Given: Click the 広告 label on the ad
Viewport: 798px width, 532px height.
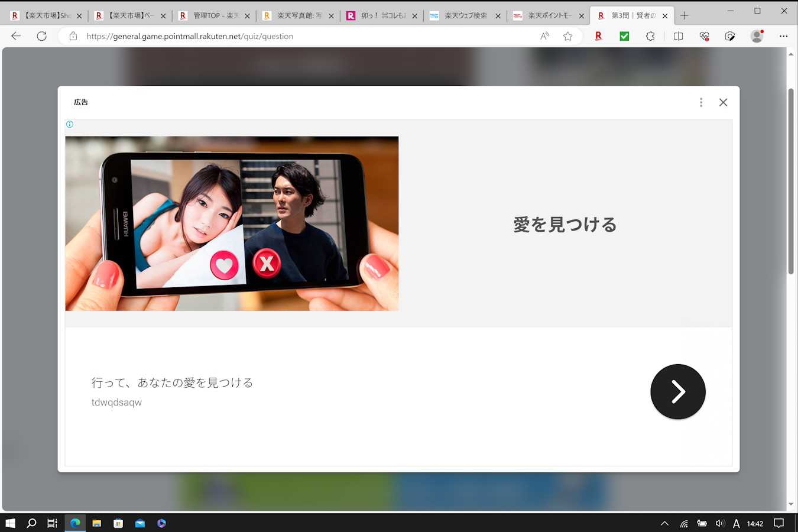Looking at the screenshot, I should coord(81,102).
